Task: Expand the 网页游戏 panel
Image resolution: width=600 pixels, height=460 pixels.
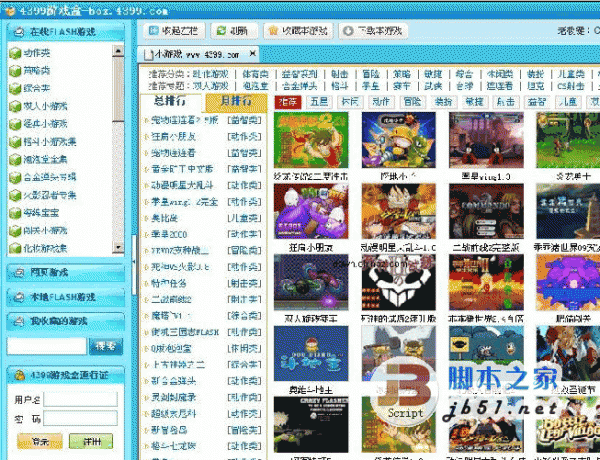Action: [65, 272]
